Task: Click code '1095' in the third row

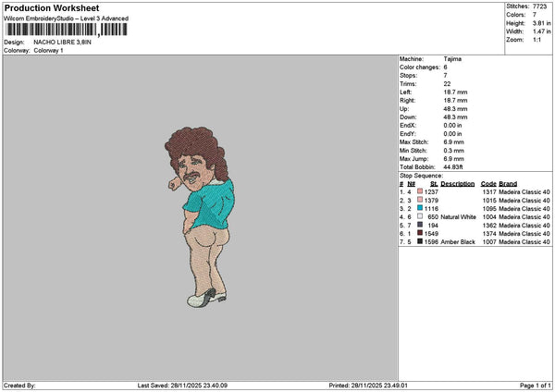Action: point(489,209)
